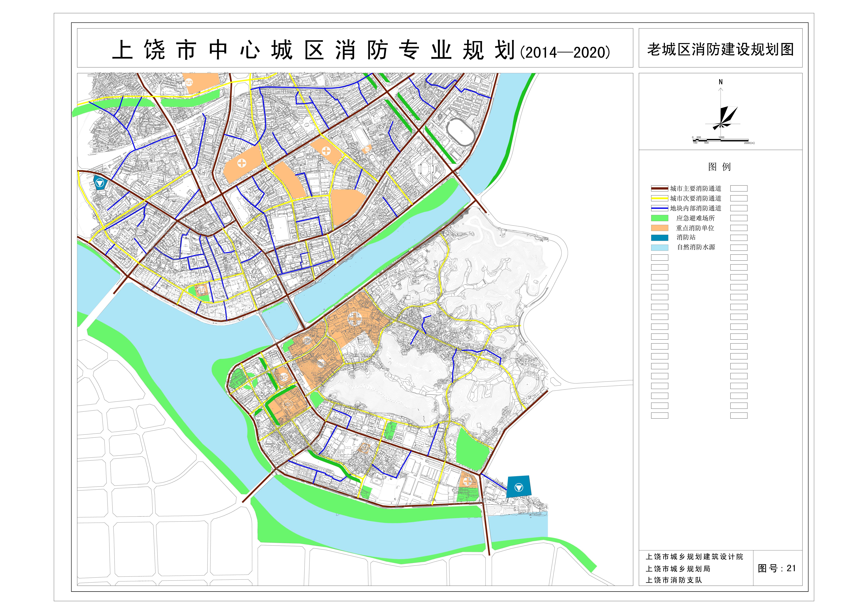Click the credit 上饶市消防支队
Screen dimensions: 868x614
pyautogui.click(x=674, y=580)
